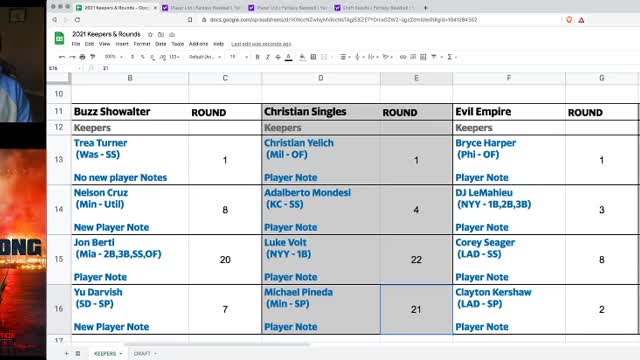Click the Brave shields icon
The width and height of the screenshot is (640, 360).
pos(569,20)
